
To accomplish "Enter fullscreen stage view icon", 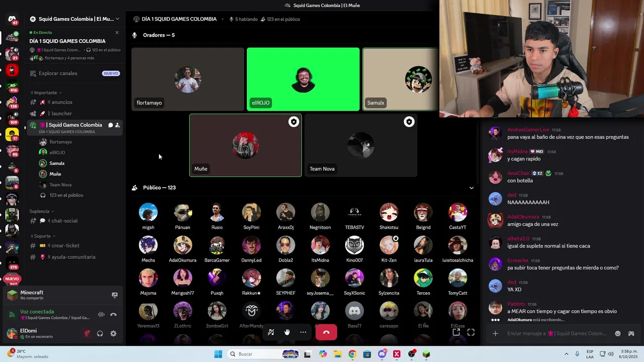I will point(471,332).
